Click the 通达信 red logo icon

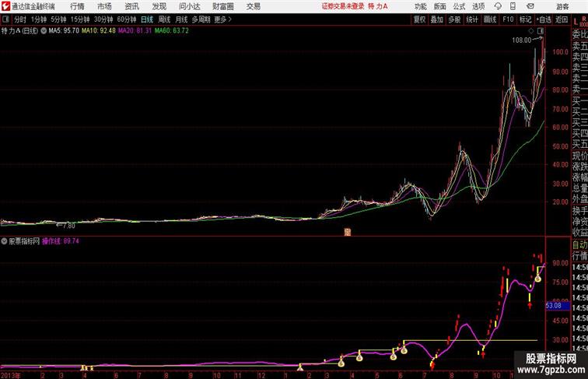(5, 6)
